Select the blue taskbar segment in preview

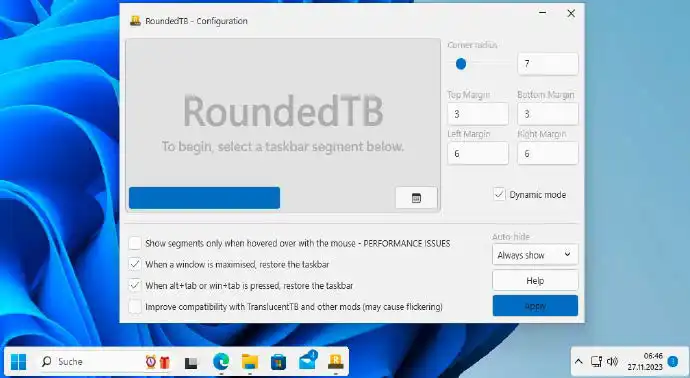click(204, 198)
